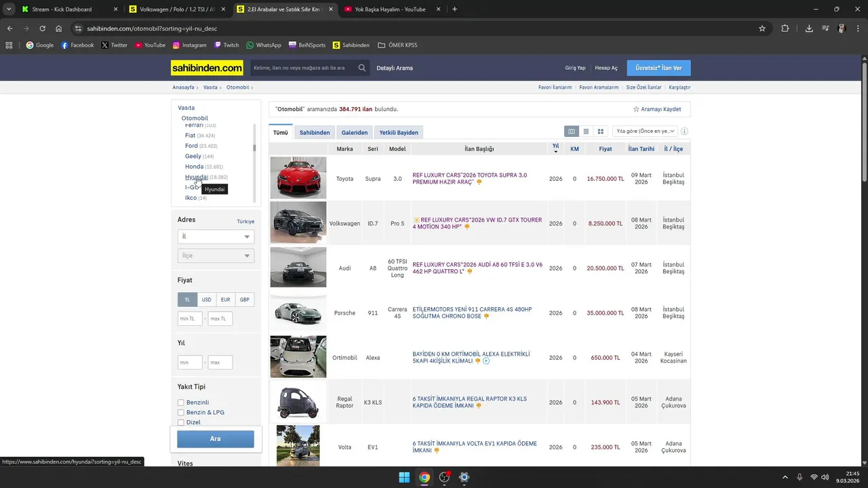Select EUR currency toggle
868x488 pixels.
click(225, 300)
